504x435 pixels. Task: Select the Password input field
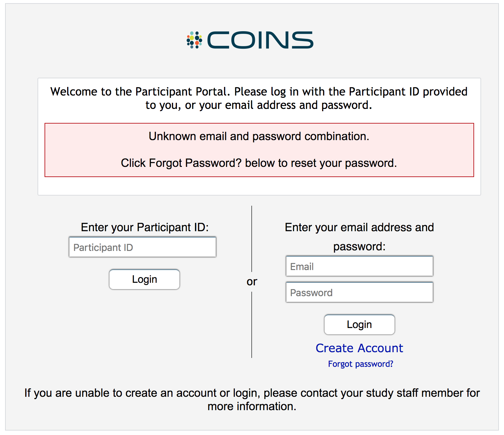click(x=359, y=292)
